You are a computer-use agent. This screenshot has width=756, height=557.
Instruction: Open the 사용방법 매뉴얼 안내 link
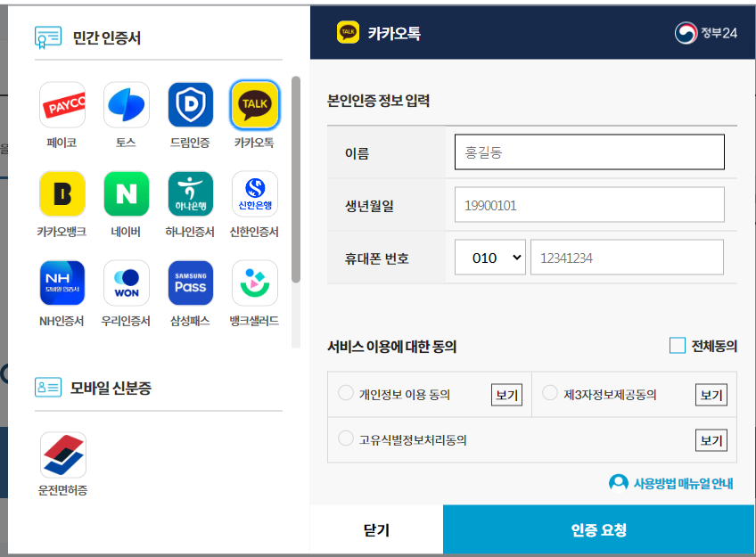[x=683, y=483]
